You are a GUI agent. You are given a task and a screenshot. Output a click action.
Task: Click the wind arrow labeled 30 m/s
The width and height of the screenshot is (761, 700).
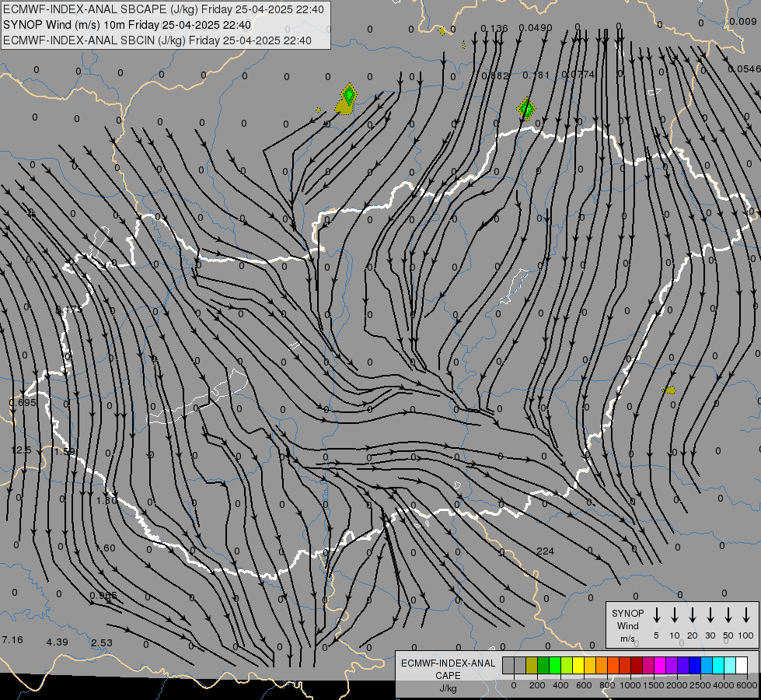[x=710, y=615]
